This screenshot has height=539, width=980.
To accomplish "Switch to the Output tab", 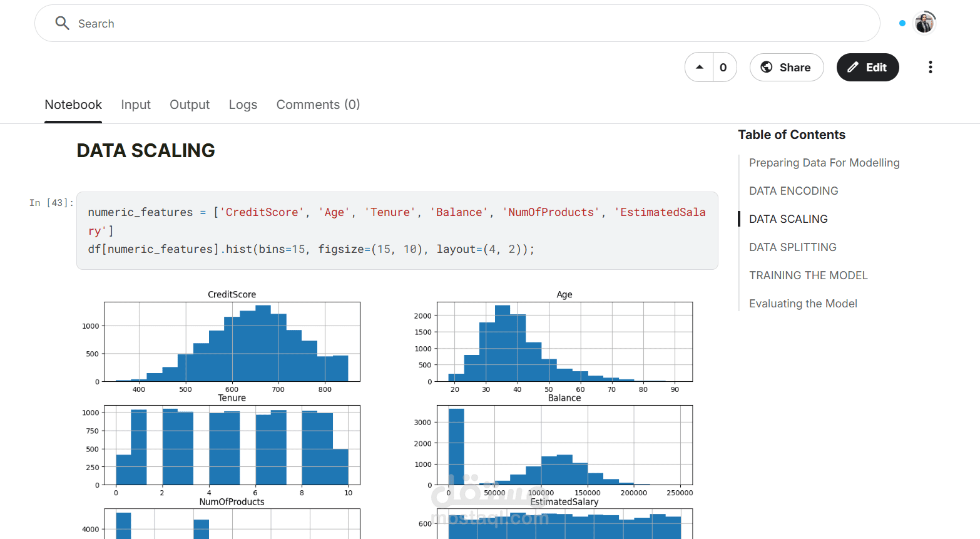I will click(x=190, y=105).
